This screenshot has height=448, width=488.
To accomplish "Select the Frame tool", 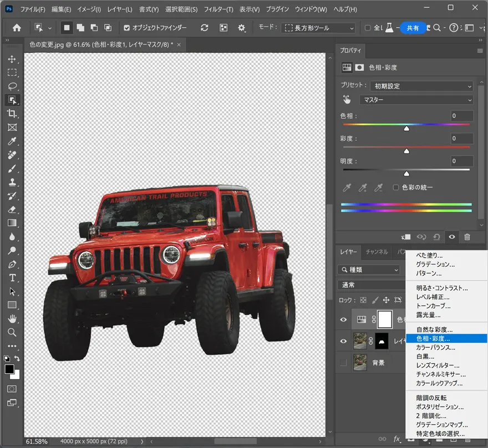I will pyautogui.click(x=12, y=127).
